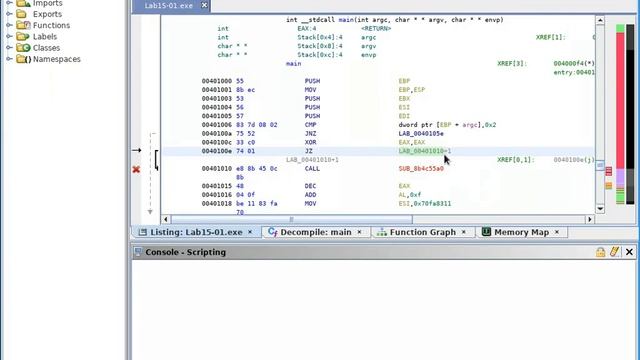Click the Classes folder icon
Viewport: 640px width, 360px height.
(23, 48)
